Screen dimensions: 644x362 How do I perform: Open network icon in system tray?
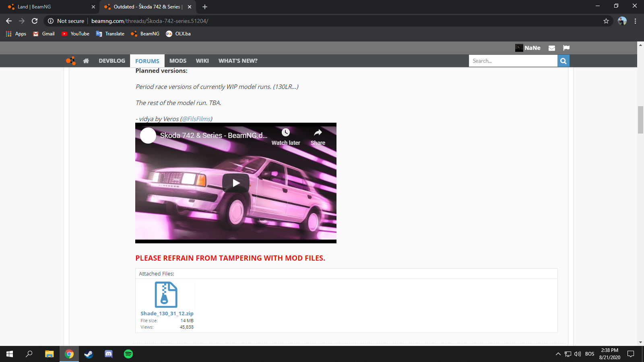pyautogui.click(x=568, y=354)
